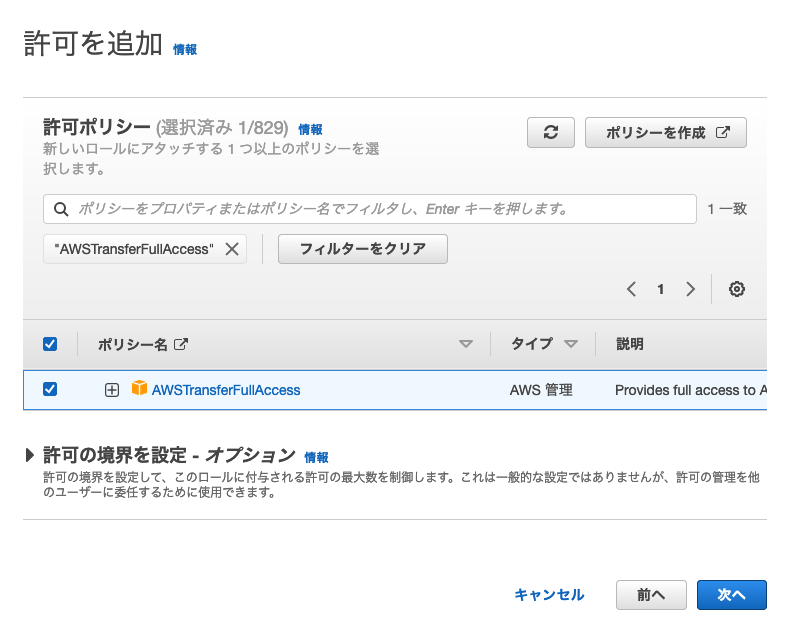This screenshot has width=787, height=618.
Task: Click the 説明 column header
Action: [x=630, y=344]
